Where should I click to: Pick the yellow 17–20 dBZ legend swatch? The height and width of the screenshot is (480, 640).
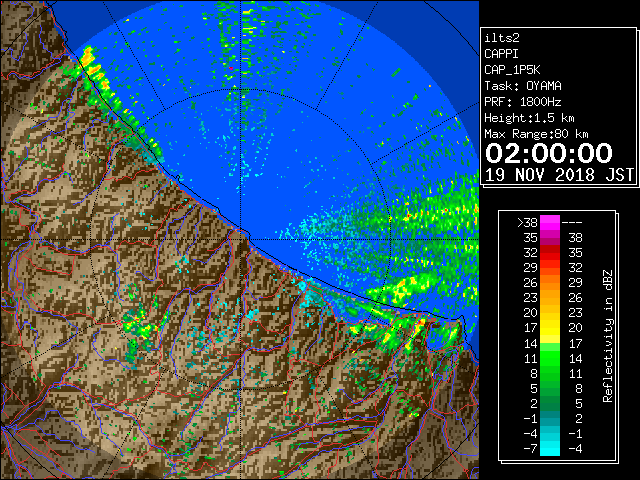coord(550,328)
